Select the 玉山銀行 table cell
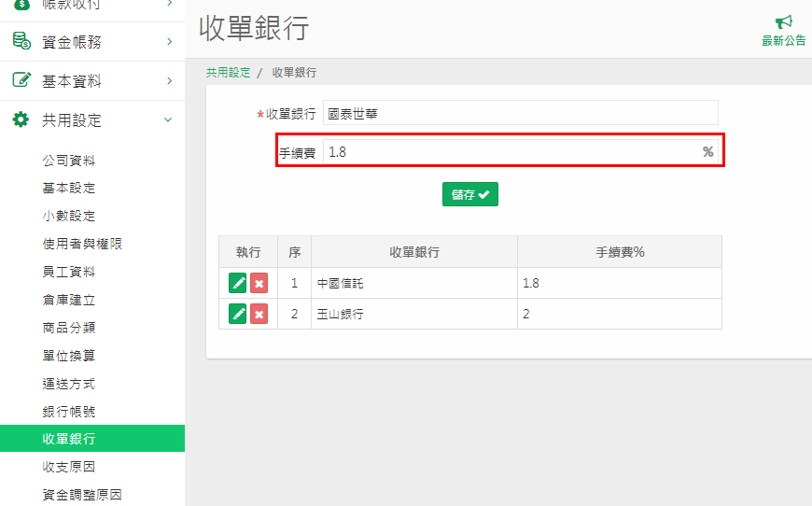This screenshot has height=506, width=812. pyautogui.click(x=414, y=314)
